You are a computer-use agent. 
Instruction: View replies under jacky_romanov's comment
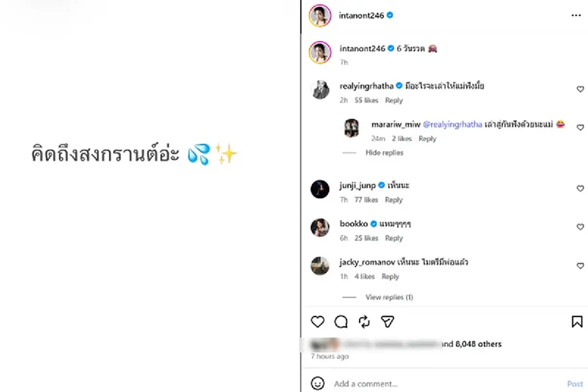point(389,297)
